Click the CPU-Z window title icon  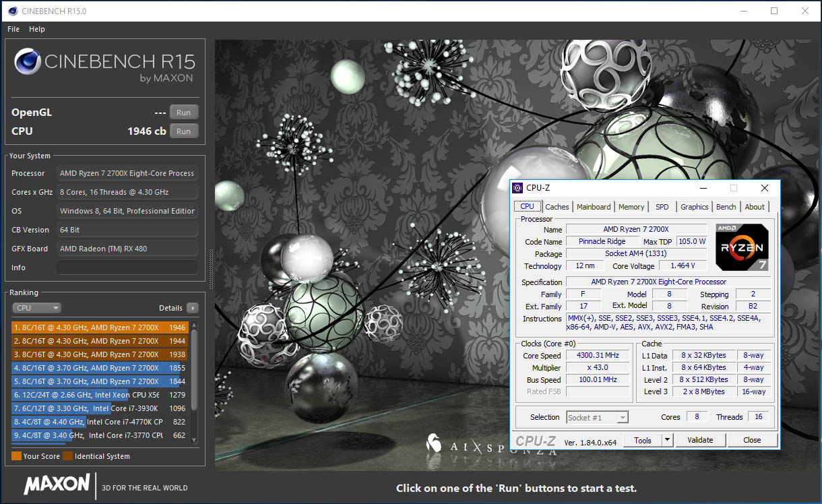[517, 188]
